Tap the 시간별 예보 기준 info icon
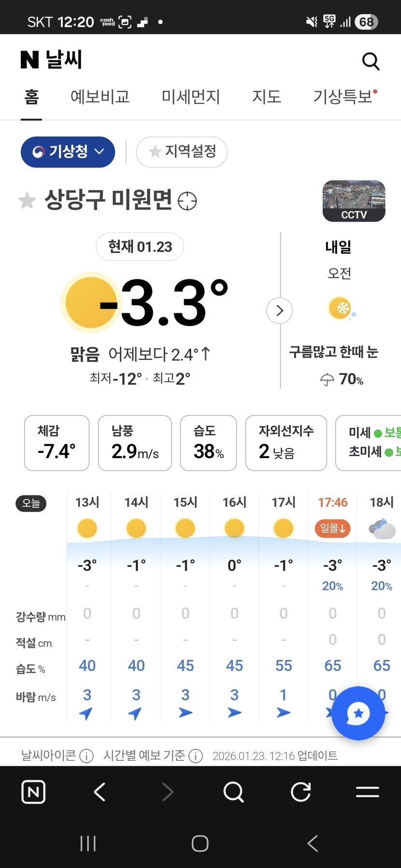Viewport: 401px width, 868px height. pos(196,756)
